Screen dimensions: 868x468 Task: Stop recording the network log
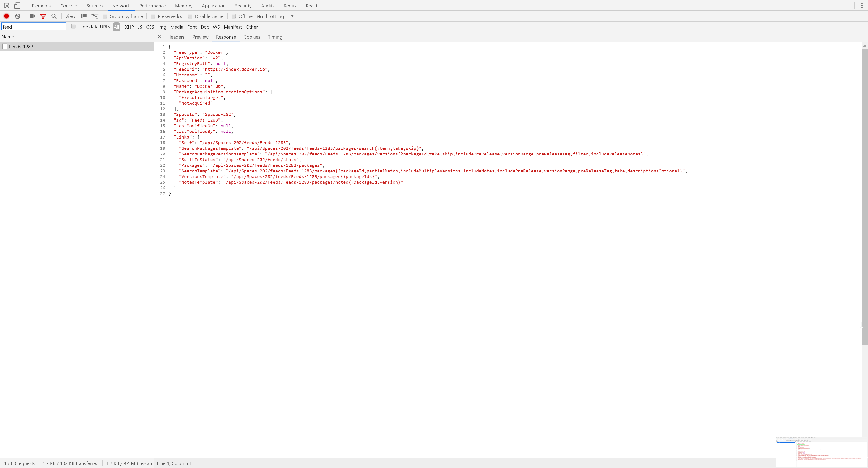coord(6,16)
